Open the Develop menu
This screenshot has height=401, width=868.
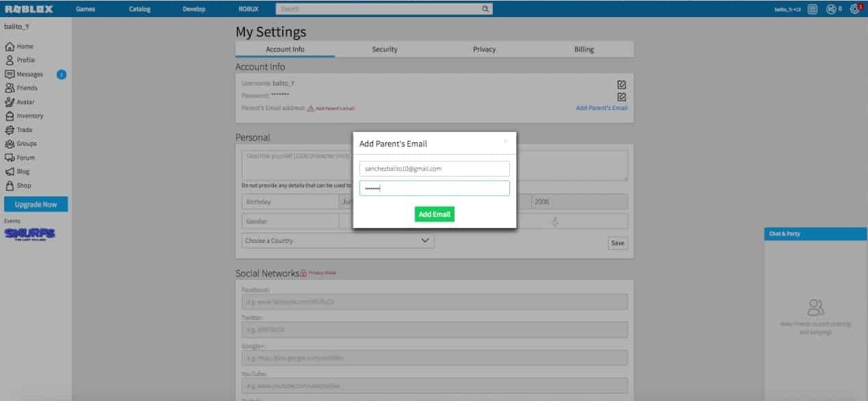click(x=194, y=9)
